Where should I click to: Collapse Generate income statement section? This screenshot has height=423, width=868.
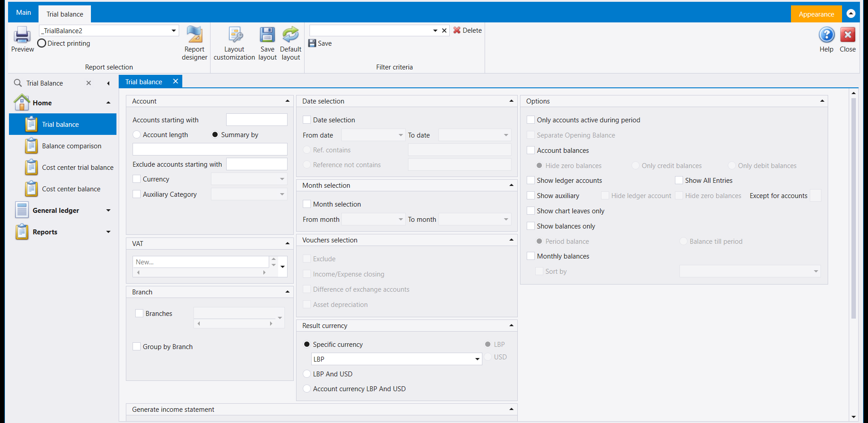(511, 410)
